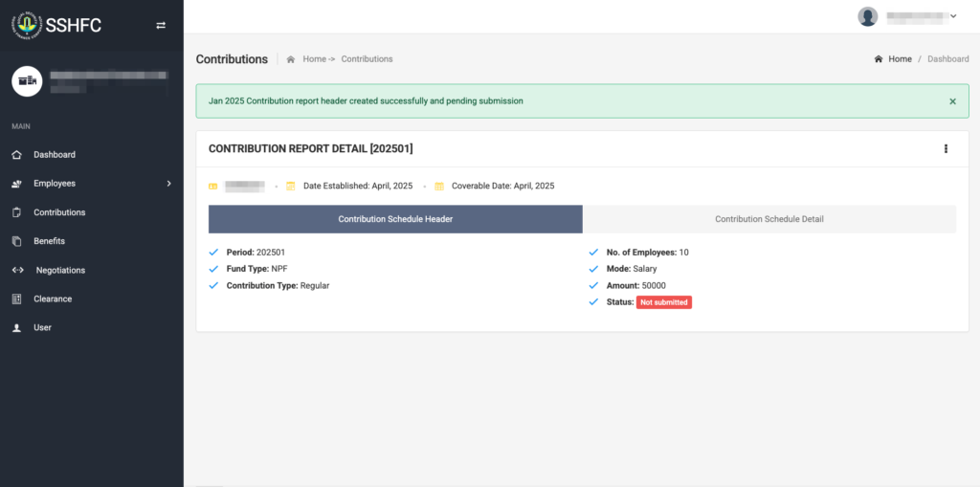Switch to Contribution Schedule Detail tab

point(768,219)
